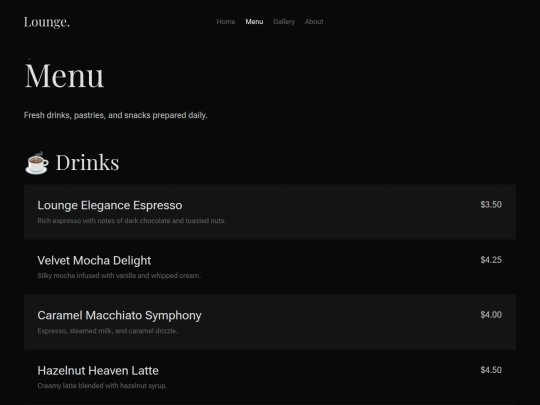Screen dimensions: 540x405
Task: Select the Menu nav item
Action: 254,22
